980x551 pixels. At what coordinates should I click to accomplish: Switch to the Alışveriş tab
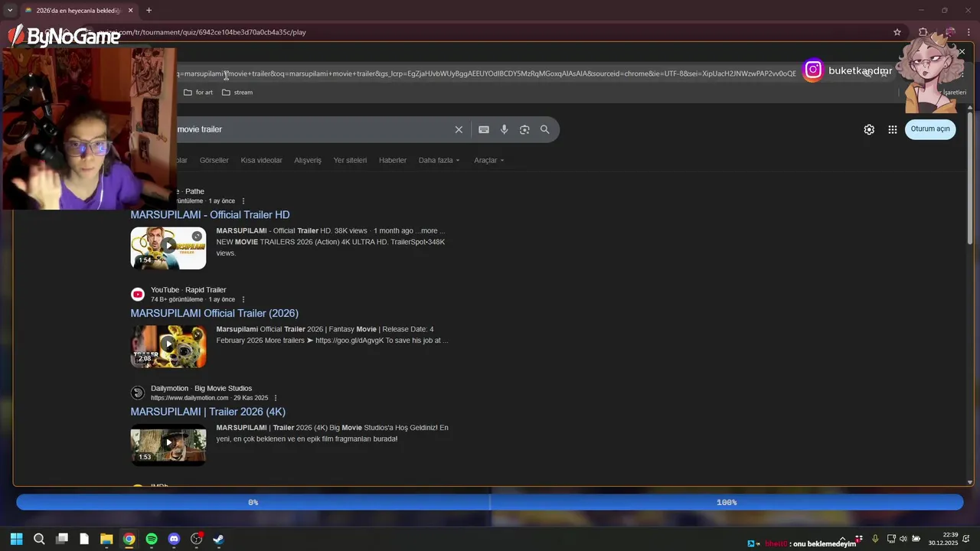pyautogui.click(x=308, y=161)
